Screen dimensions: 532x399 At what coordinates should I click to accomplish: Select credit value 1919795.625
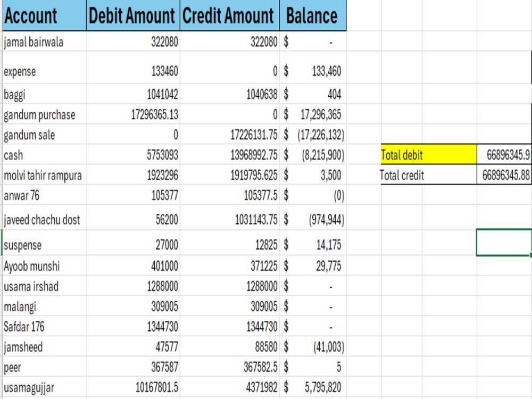point(230,174)
